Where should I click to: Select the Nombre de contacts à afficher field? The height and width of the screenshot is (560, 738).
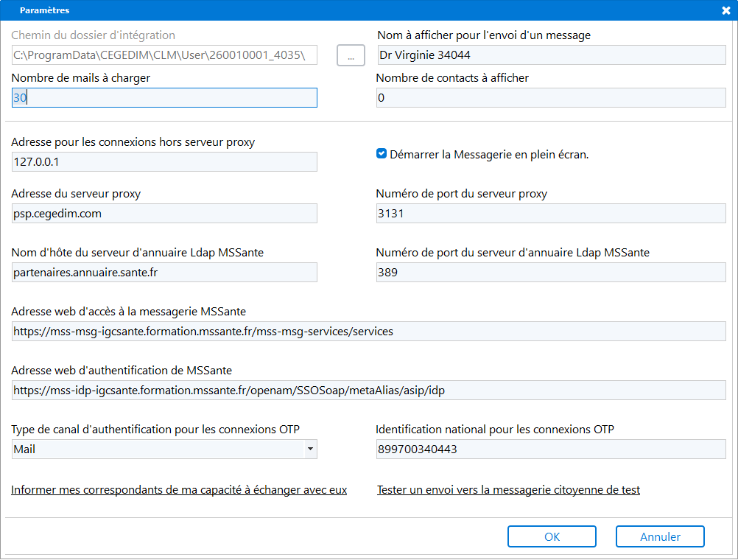[x=551, y=98]
